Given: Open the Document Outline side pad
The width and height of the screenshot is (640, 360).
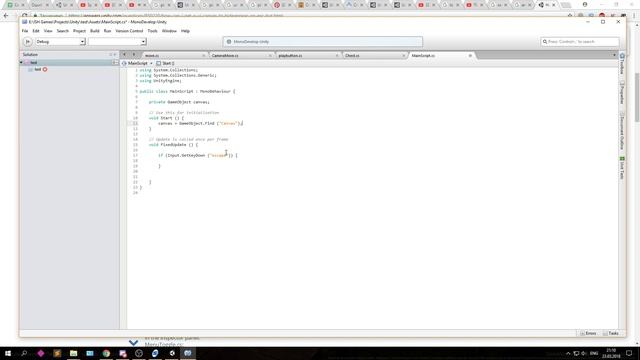Looking at the screenshot, I should coord(622,131).
